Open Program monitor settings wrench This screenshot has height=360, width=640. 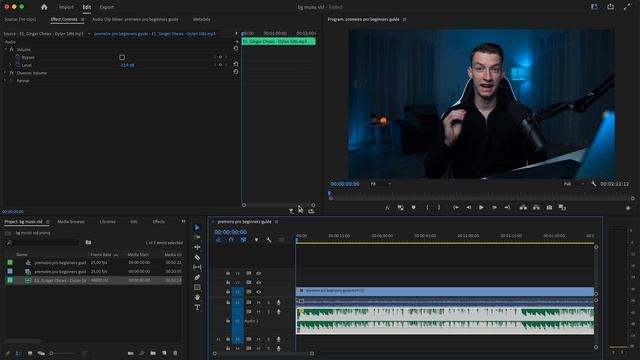tap(593, 184)
